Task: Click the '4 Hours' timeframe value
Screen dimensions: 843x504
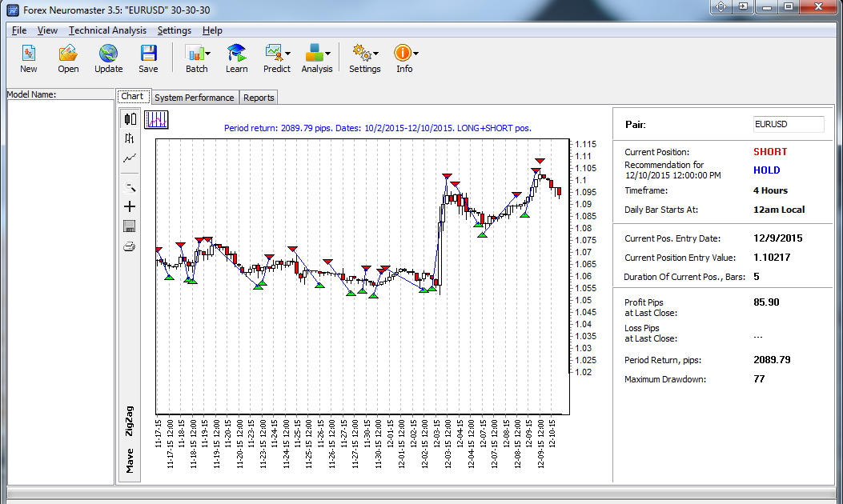Action: [770, 190]
